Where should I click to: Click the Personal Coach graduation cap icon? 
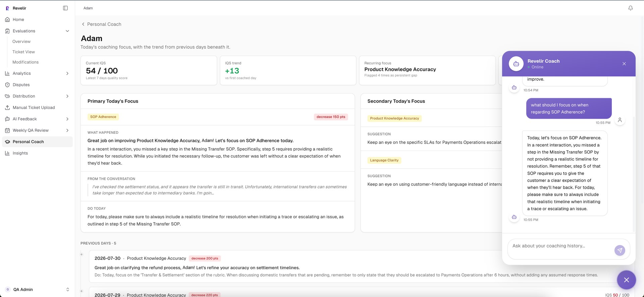coord(7,142)
